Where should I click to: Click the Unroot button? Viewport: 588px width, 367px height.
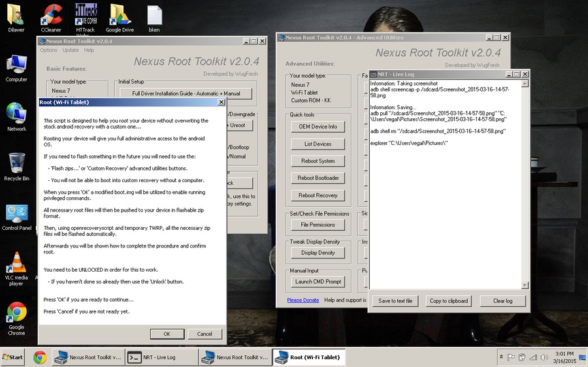(x=239, y=125)
